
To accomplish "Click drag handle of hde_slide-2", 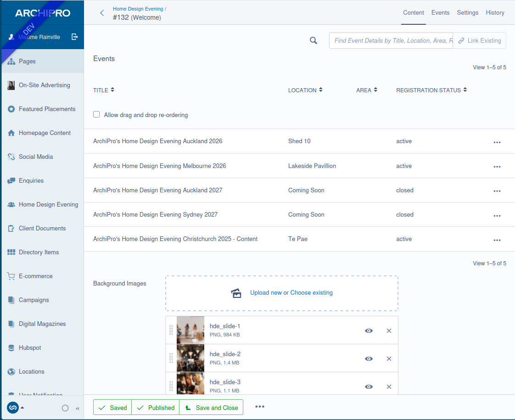I will pyautogui.click(x=171, y=358).
